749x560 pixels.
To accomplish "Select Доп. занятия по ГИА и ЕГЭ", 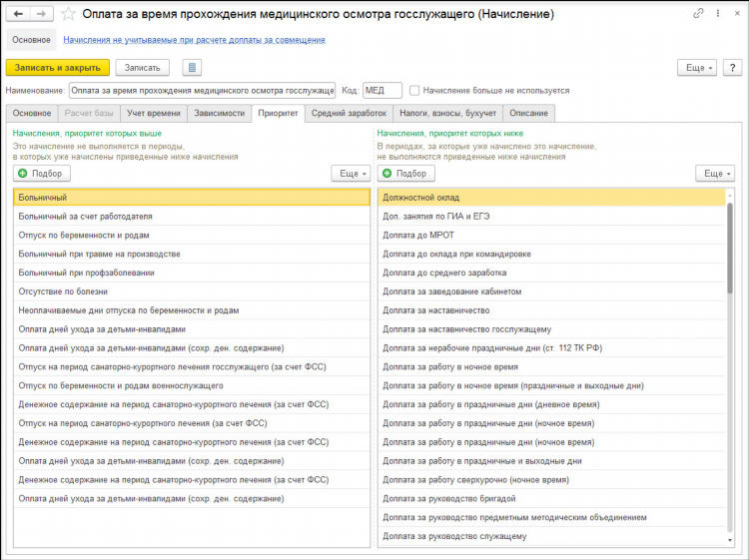I will pyautogui.click(x=551, y=217).
